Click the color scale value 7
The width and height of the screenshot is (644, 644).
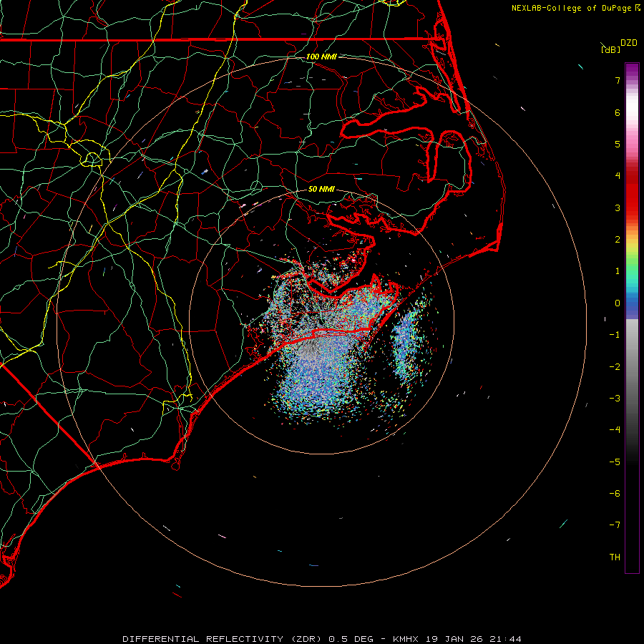click(618, 80)
